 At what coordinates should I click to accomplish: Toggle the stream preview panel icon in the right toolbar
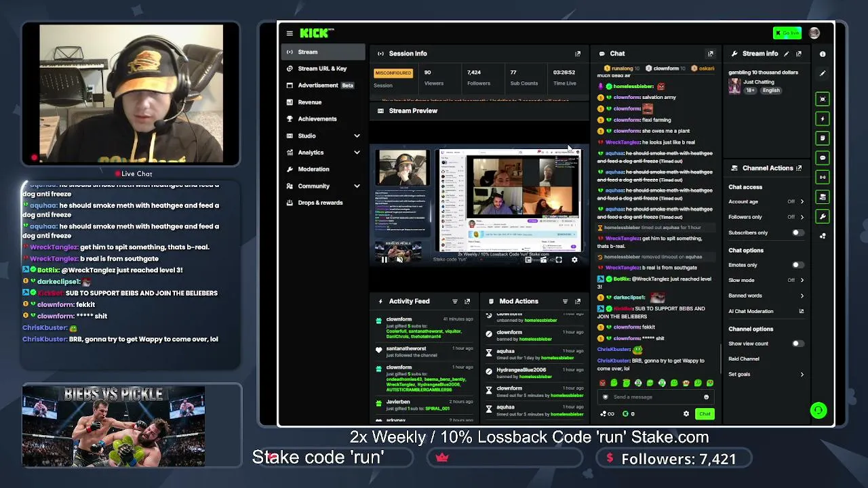(x=823, y=100)
